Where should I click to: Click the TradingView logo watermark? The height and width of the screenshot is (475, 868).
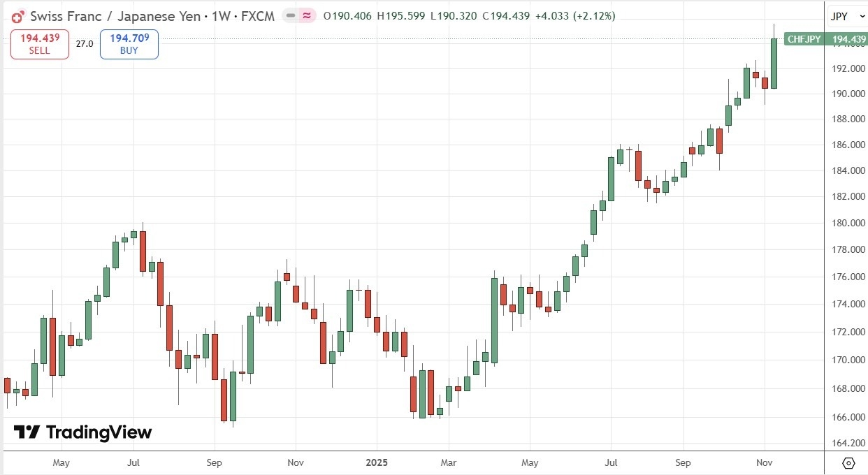click(82, 432)
